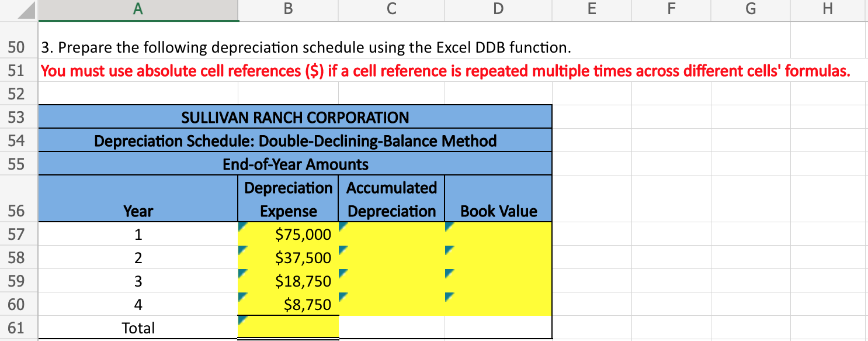Select row 53 header
Image resolution: width=868 pixels, height=341 pixels.
click(19, 117)
